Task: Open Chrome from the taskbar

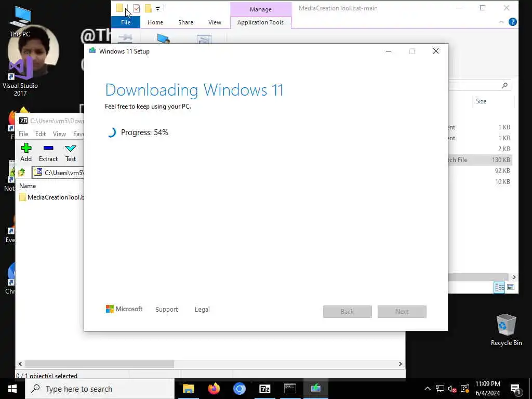Action: point(239,389)
